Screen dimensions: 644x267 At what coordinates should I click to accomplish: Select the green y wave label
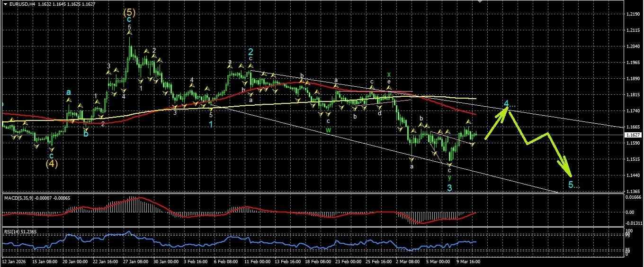[449, 177]
